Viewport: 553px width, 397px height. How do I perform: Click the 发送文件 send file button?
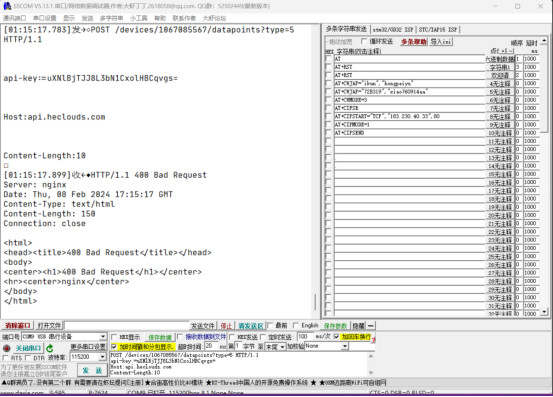click(x=202, y=326)
